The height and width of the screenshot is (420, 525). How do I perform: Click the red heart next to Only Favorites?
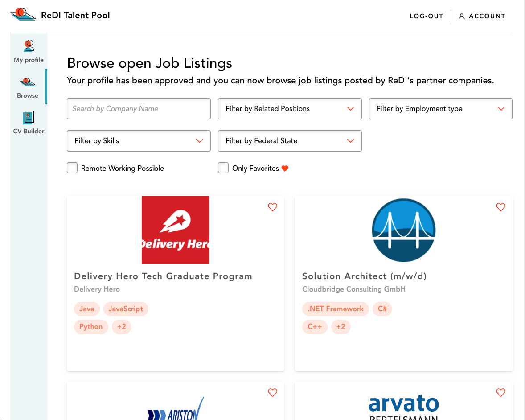(x=285, y=169)
